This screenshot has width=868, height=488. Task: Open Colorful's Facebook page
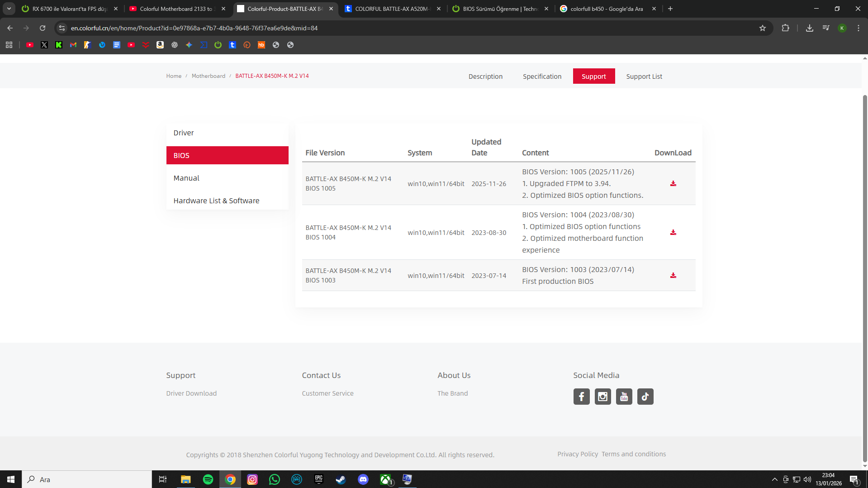coord(582,397)
